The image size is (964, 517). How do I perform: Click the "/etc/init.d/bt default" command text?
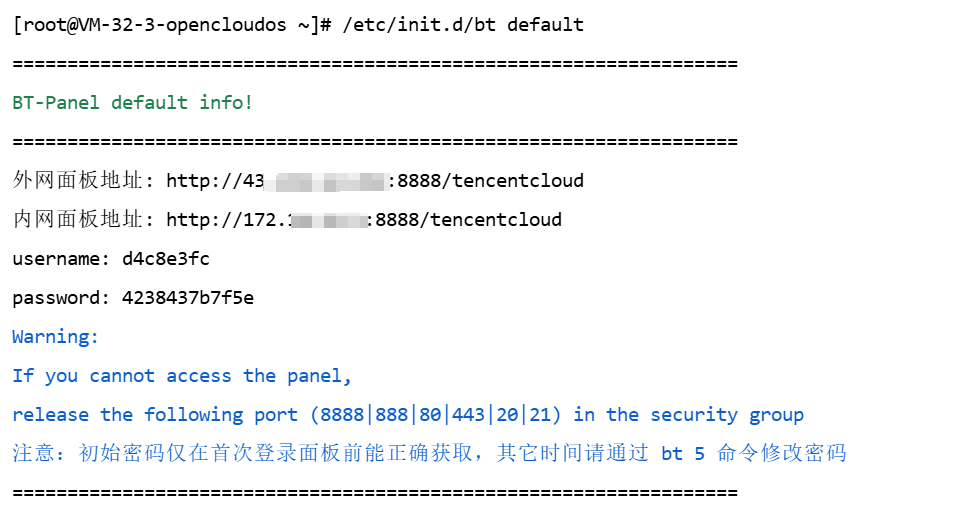[x=463, y=25]
